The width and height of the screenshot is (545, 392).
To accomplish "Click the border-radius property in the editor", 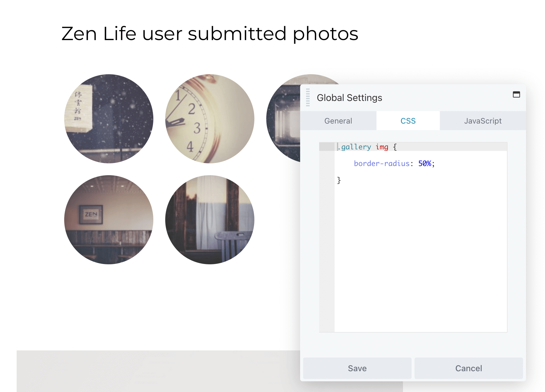I will [x=382, y=164].
